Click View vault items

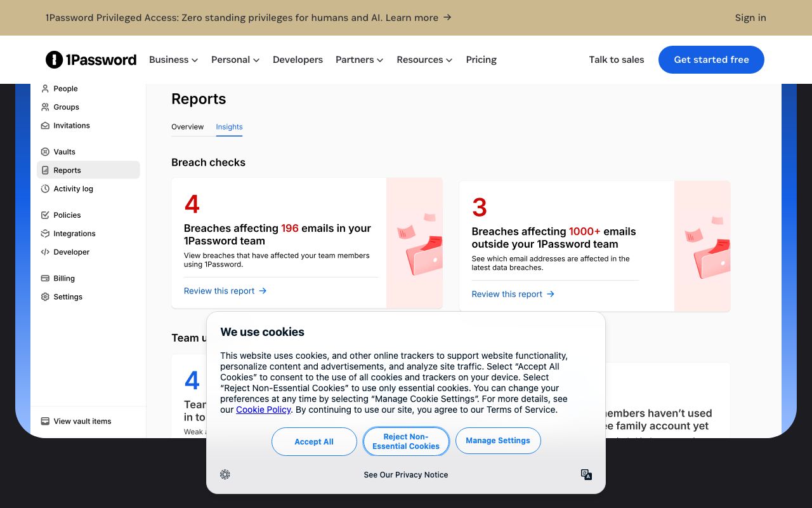pyautogui.click(x=82, y=421)
